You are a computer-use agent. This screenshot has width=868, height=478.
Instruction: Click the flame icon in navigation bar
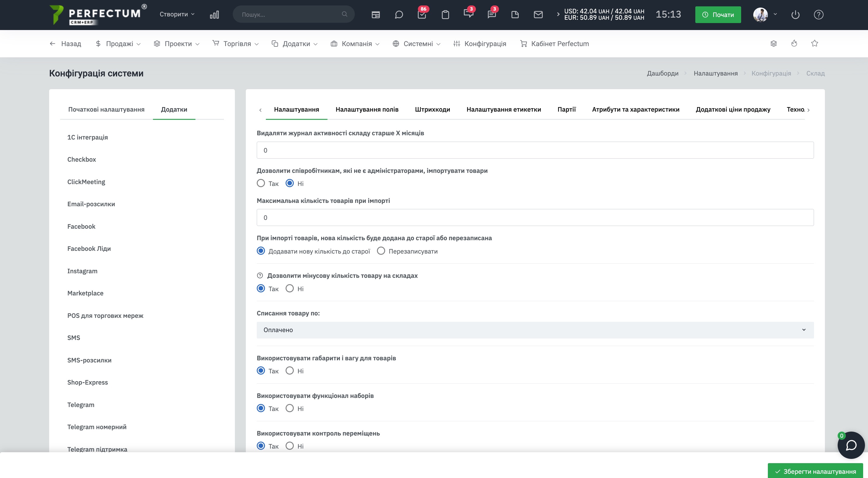click(x=794, y=43)
